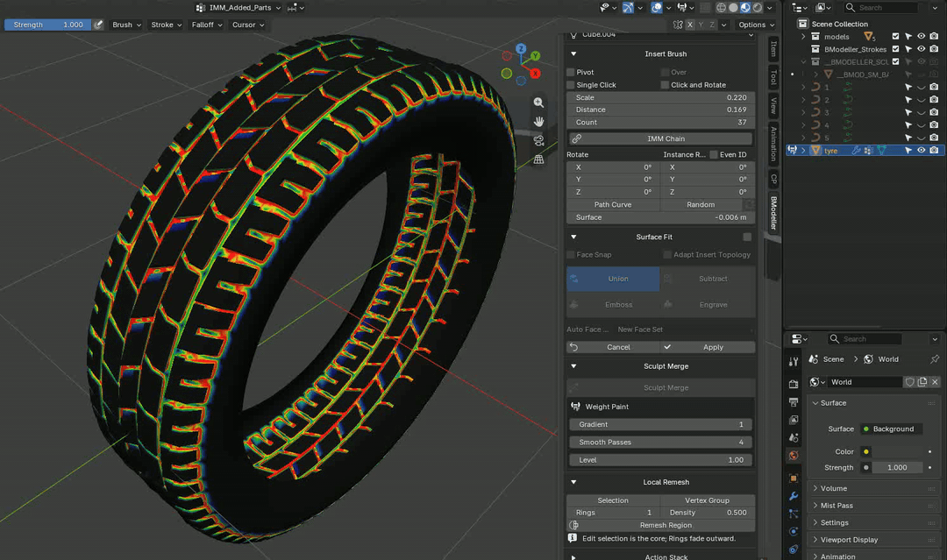The width and height of the screenshot is (947, 560).
Task: Select solid viewport shading
Action: tap(733, 8)
